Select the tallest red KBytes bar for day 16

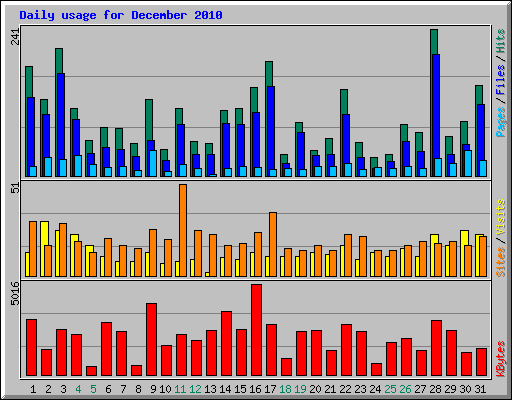(x=256, y=330)
